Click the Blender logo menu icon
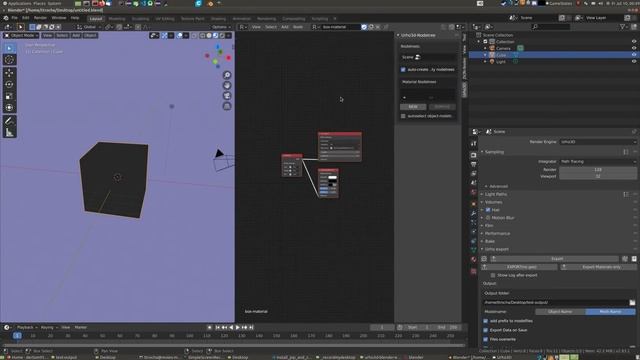The height and width of the screenshot is (360, 640). 6,18
